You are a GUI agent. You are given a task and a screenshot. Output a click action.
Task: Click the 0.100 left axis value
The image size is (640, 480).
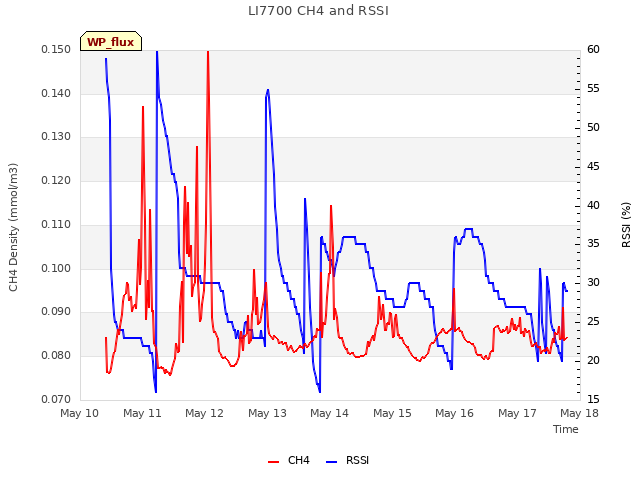56,269
